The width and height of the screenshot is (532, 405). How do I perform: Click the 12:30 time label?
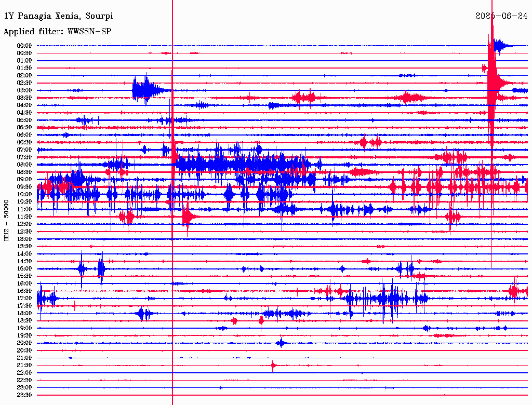(x=24, y=232)
